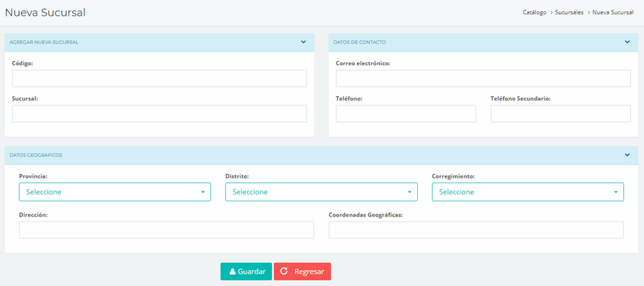
Task: Focus the Dirección text field
Action: (166, 230)
